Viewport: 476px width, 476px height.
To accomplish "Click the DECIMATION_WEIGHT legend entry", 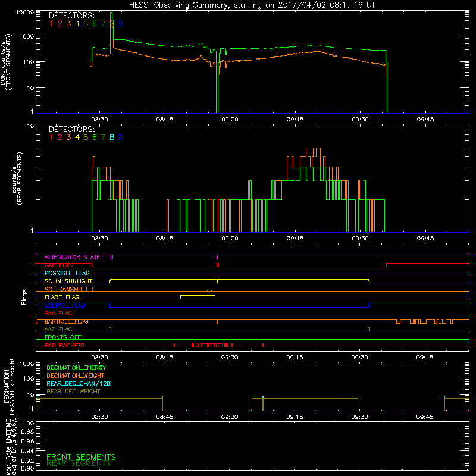I will point(76,376).
